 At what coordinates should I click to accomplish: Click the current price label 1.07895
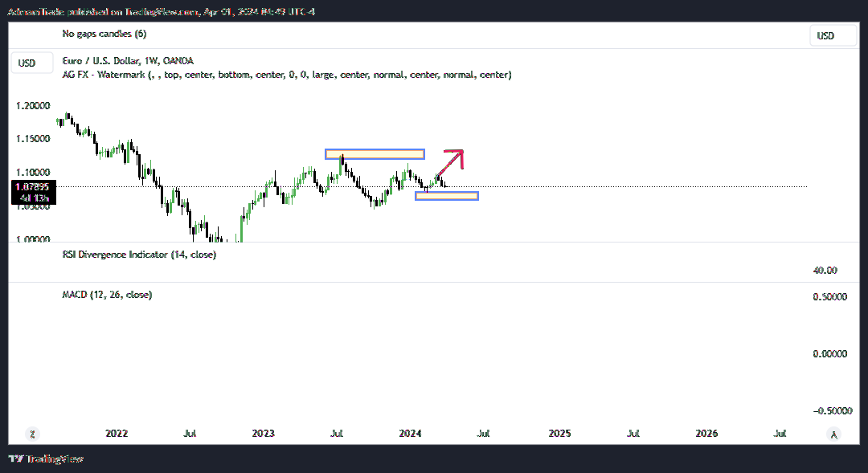33,187
